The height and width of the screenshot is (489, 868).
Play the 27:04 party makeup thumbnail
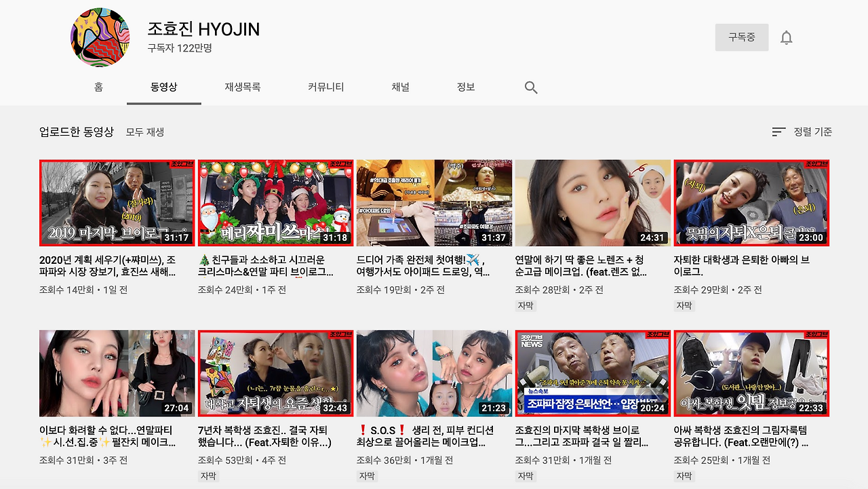tap(117, 373)
